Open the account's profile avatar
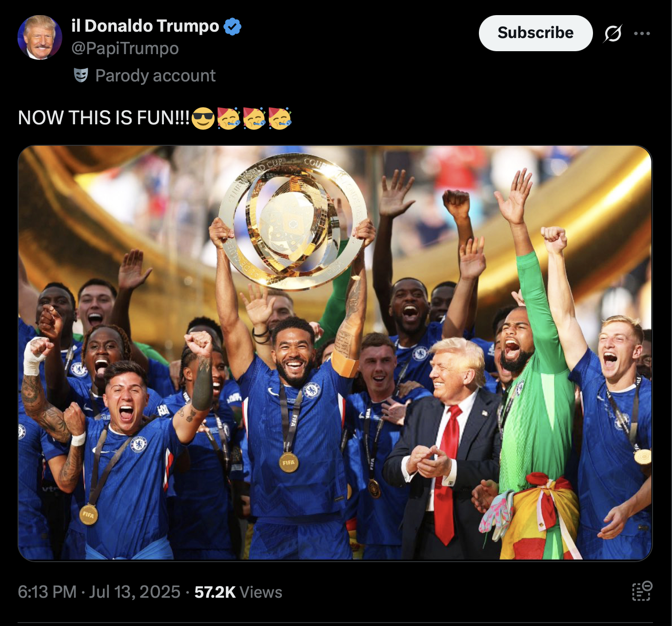The image size is (672, 626). [40, 38]
